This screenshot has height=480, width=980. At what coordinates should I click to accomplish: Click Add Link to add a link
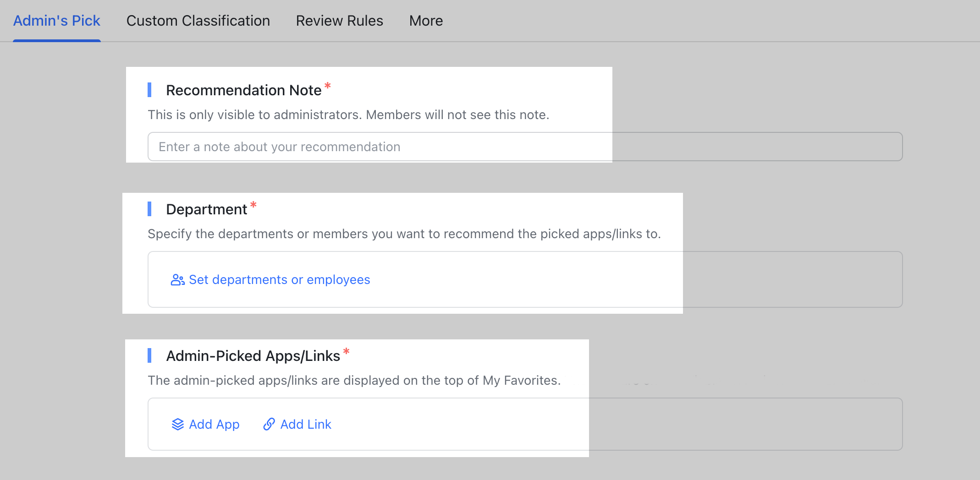coord(306,424)
